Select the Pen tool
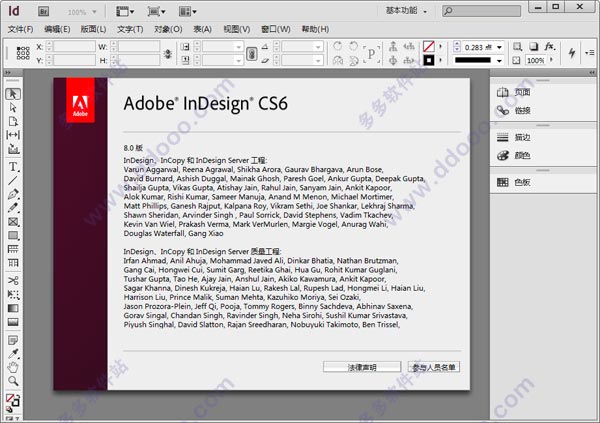This screenshot has width=600, height=423. click(13, 194)
